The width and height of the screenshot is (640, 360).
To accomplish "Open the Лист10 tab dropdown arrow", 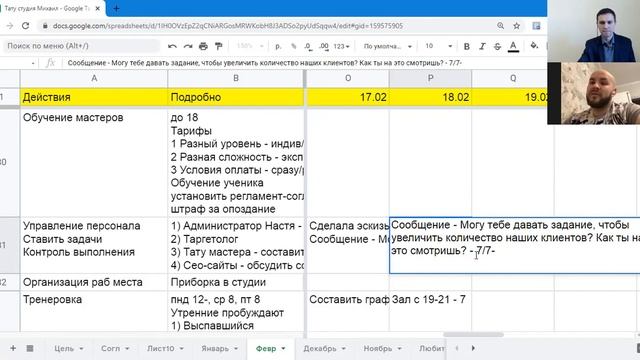I will click(x=181, y=349).
